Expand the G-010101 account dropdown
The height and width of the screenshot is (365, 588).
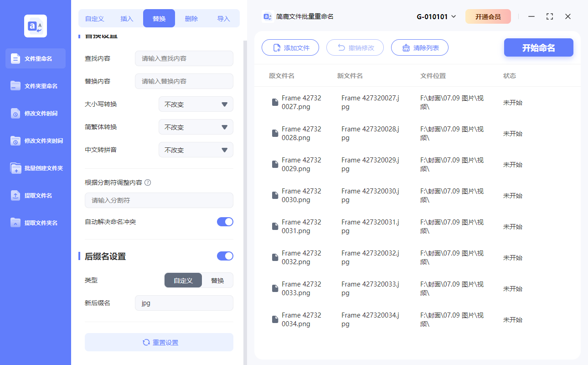click(x=436, y=16)
